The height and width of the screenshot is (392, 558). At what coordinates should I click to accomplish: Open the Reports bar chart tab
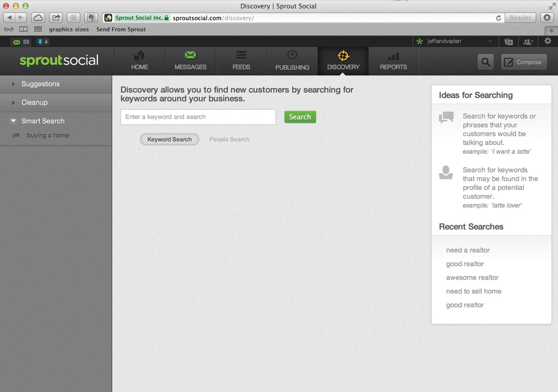click(393, 61)
